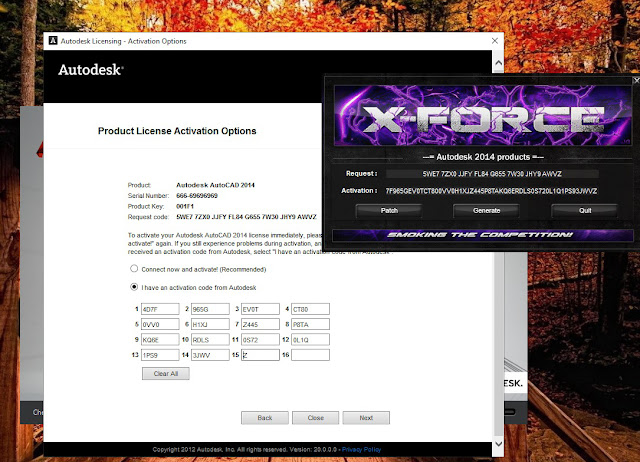
Task: Close the X-Force window with X
Action: pos(636,80)
